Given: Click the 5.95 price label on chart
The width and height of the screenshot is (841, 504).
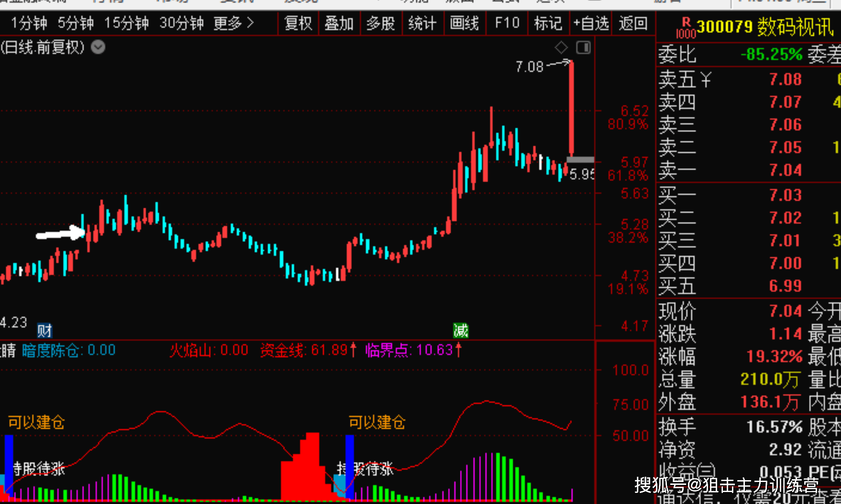Looking at the screenshot, I should coord(581,174).
